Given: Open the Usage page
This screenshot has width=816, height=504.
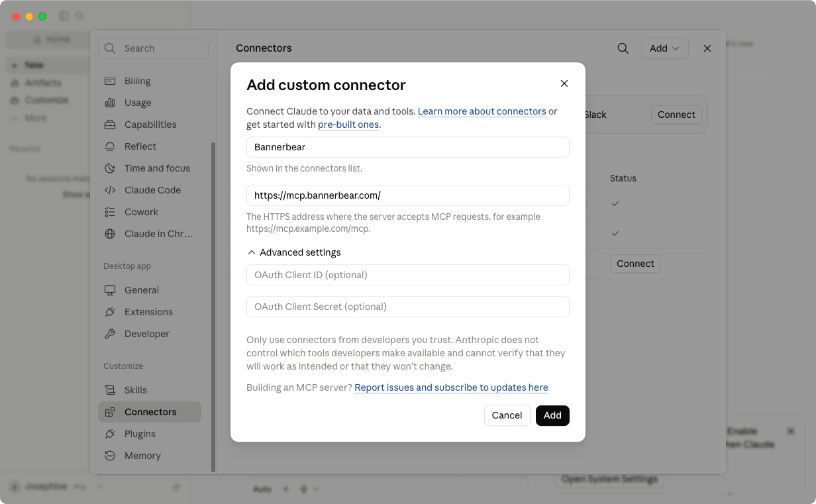Looking at the screenshot, I should click(150, 103).
